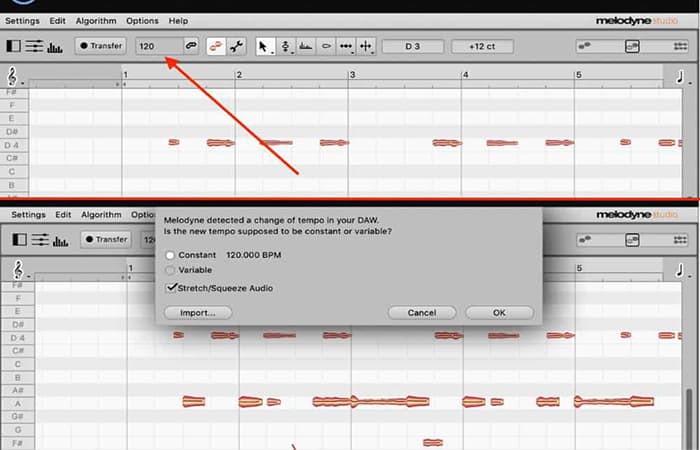Screen dimensions: 700x450
Task: Choose the highlighted middle view icon in upper window
Action: pyautogui.click(x=632, y=46)
